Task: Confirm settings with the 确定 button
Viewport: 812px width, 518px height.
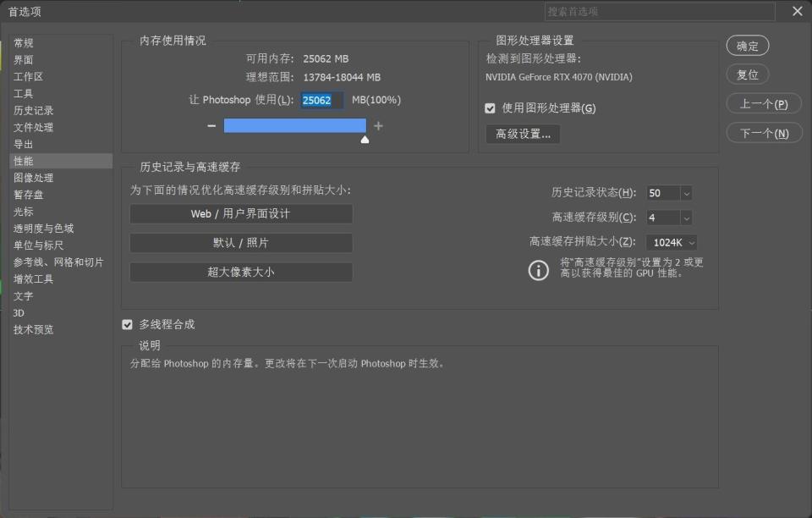Action: (x=747, y=46)
